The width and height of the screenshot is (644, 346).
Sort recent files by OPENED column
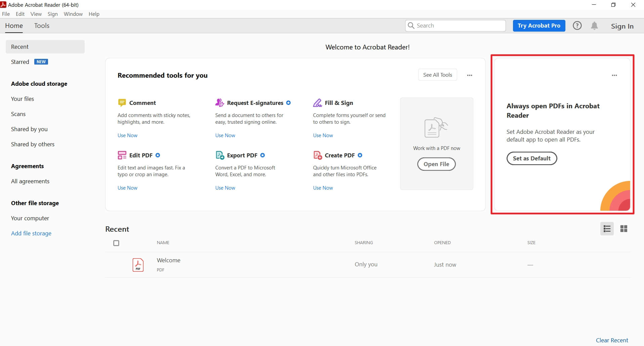[x=442, y=242]
